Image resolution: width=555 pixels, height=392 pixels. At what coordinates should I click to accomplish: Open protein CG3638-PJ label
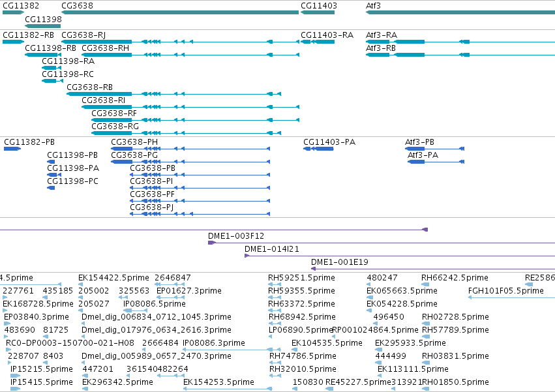[x=152, y=207]
